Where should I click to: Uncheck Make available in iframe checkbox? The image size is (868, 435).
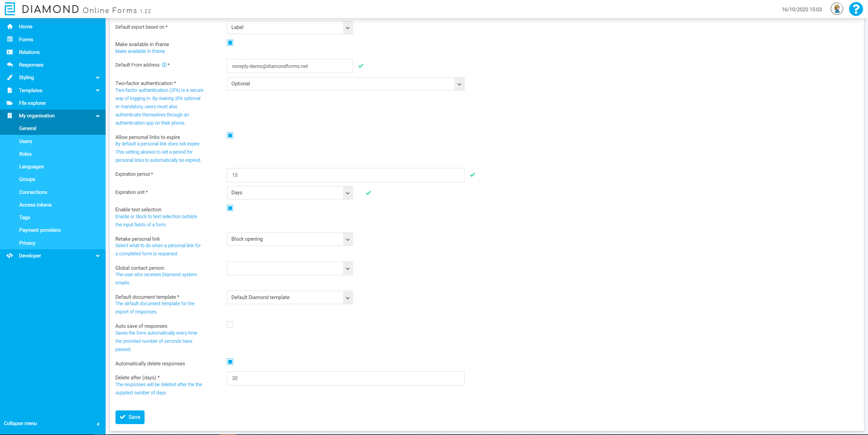point(230,43)
